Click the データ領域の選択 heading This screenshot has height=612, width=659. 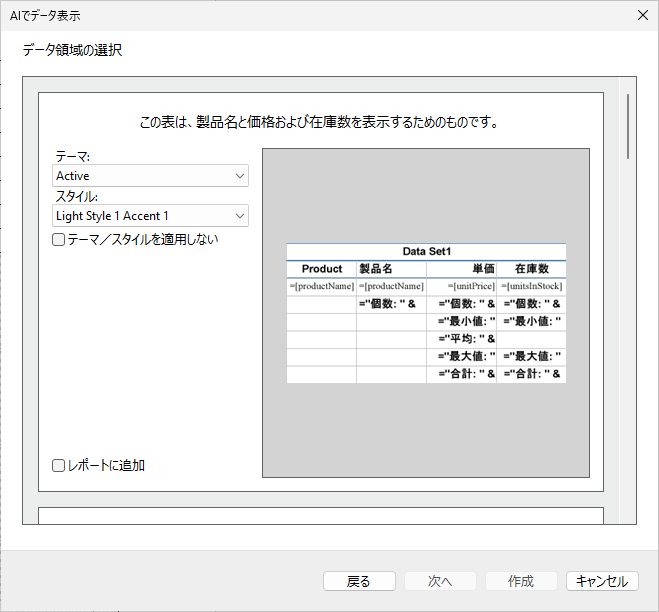(72, 50)
